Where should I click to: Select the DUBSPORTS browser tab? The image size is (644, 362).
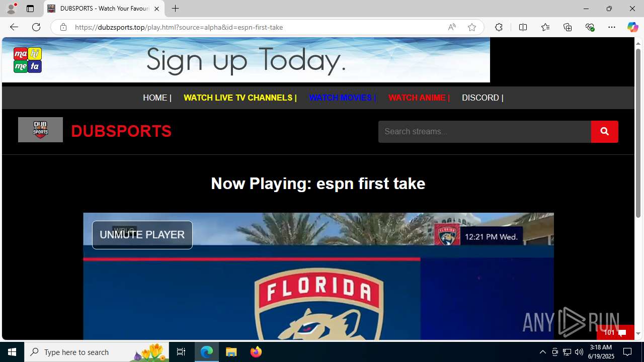(104, 9)
